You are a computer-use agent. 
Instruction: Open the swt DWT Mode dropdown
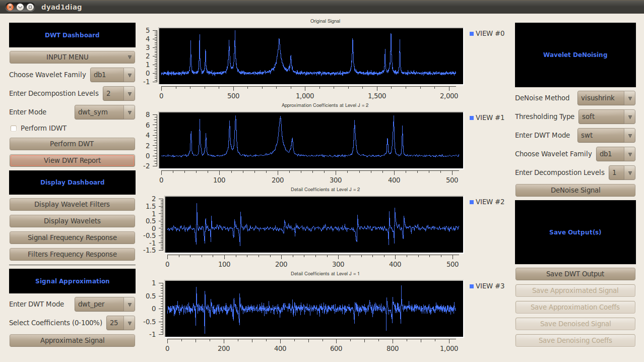[607, 136]
